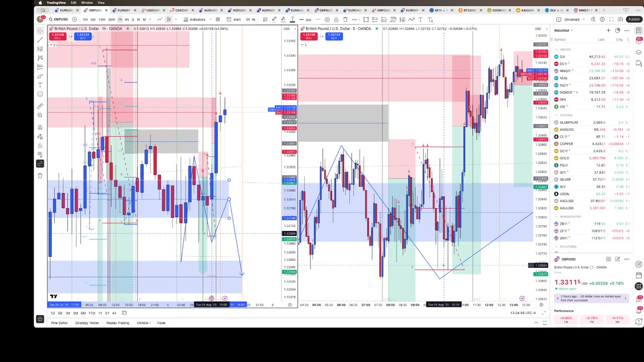Open user profile avatar menu
644x362 pixels.
[40, 20]
